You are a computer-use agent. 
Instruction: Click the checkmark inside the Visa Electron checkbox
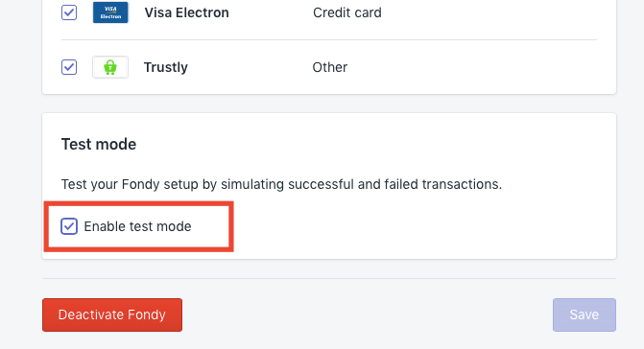[69, 12]
